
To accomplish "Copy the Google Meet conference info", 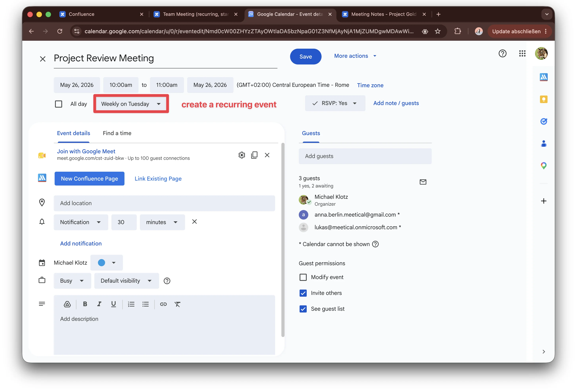I will click(254, 155).
